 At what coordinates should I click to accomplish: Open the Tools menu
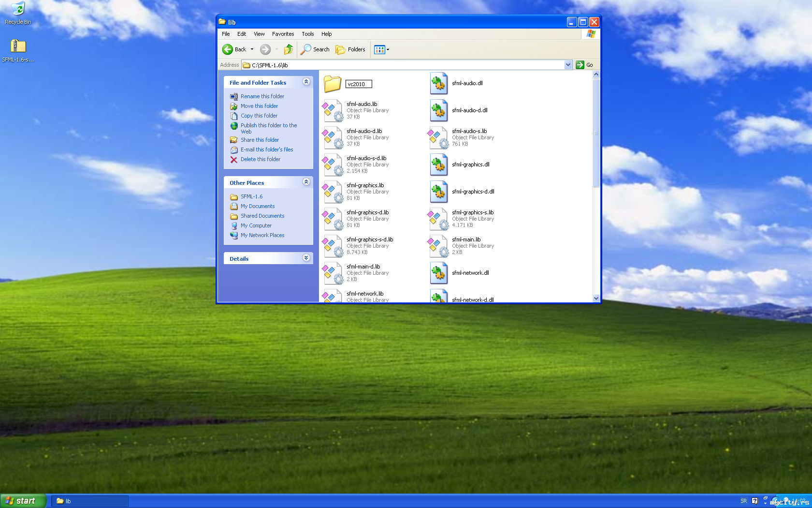click(307, 34)
